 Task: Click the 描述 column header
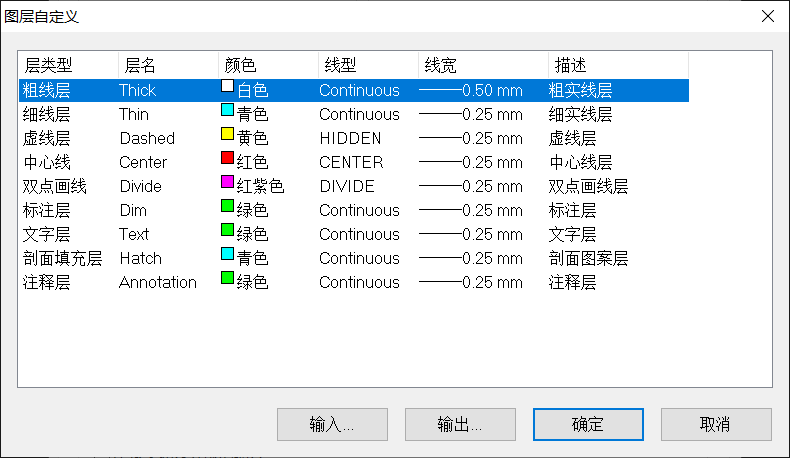(618, 65)
